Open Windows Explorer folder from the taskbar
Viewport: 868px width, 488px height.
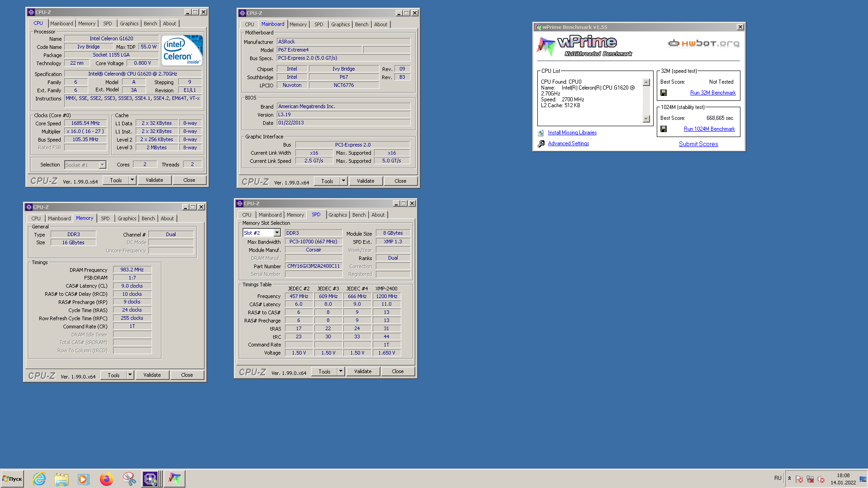click(61, 479)
